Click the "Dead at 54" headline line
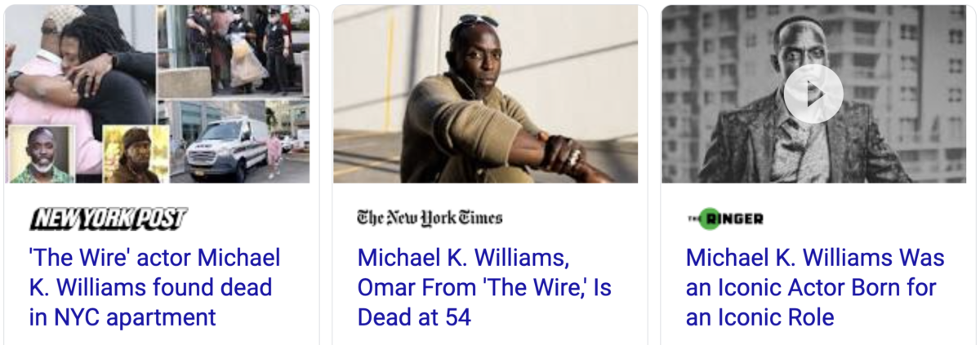The width and height of the screenshot is (980, 345). click(x=414, y=316)
